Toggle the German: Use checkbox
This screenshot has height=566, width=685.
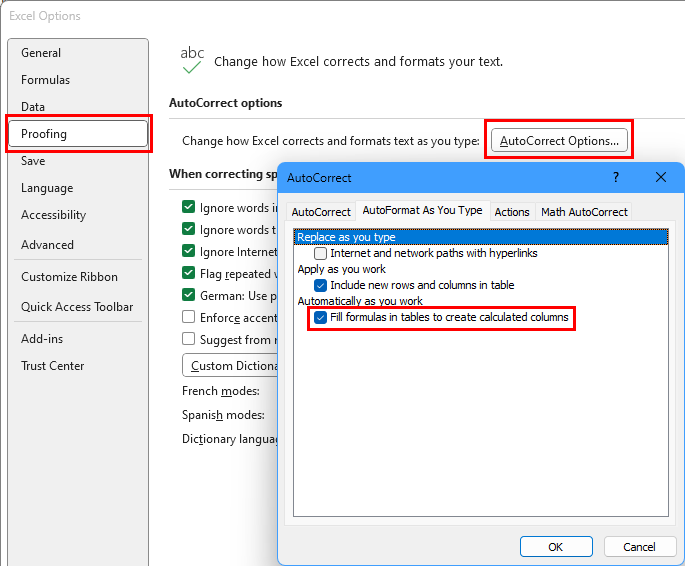pyautogui.click(x=188, y=294)
